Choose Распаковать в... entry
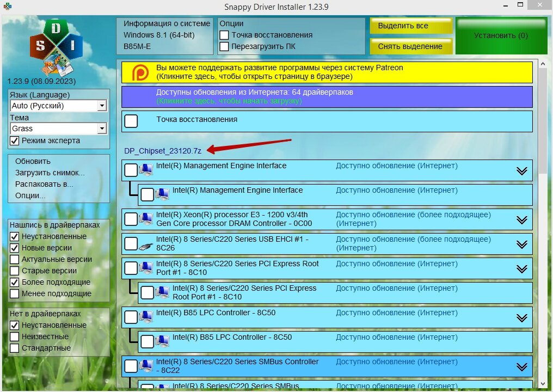553x392 pixels. [44, 184]
